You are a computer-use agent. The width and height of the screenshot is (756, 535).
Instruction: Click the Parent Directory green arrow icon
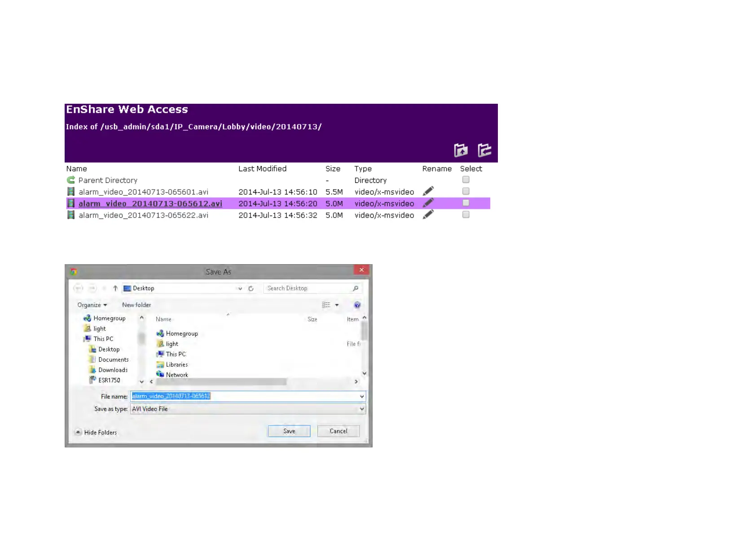[71, 180]
